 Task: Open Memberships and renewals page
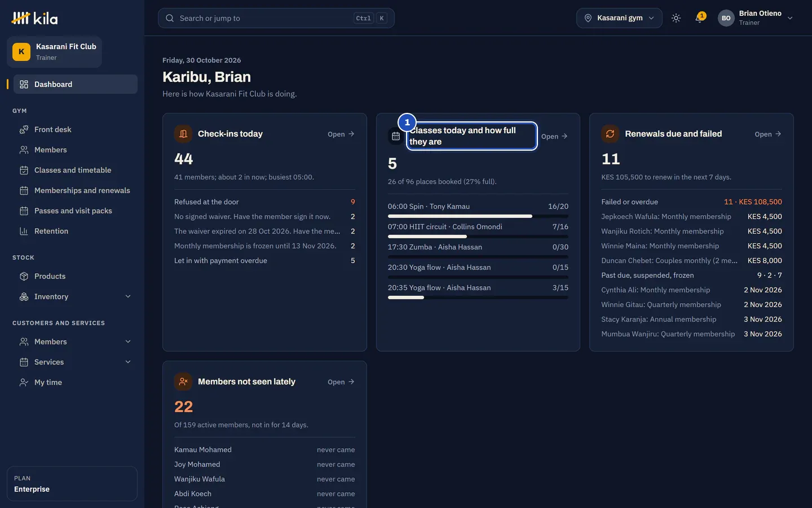76,190
